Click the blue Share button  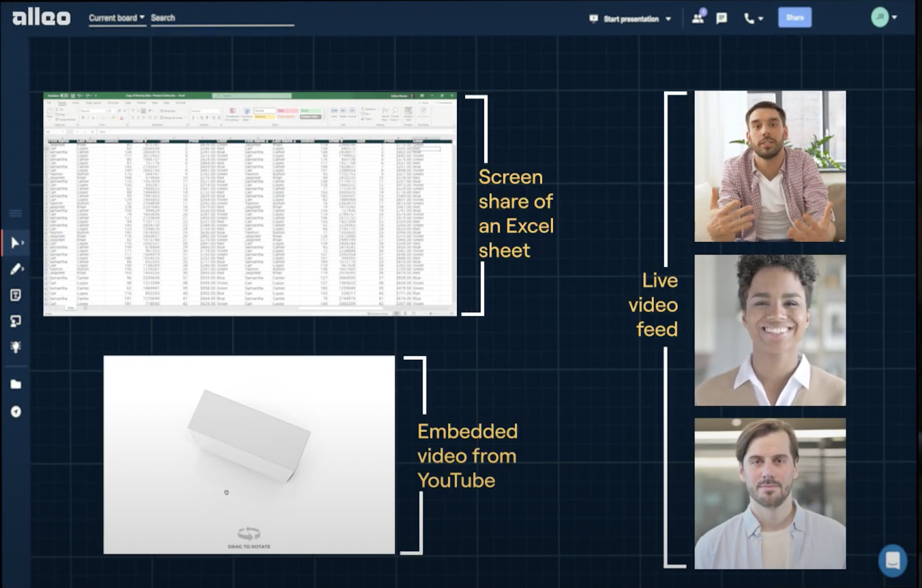(x=795, y=17)
